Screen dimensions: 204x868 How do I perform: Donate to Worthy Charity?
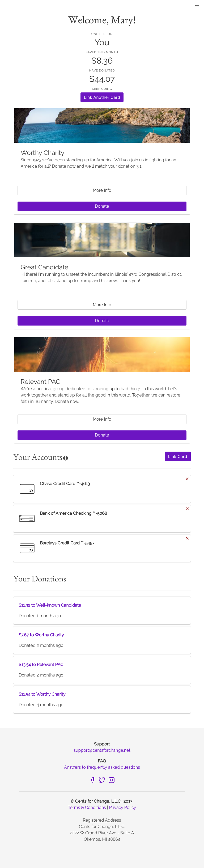click(102, 206)
